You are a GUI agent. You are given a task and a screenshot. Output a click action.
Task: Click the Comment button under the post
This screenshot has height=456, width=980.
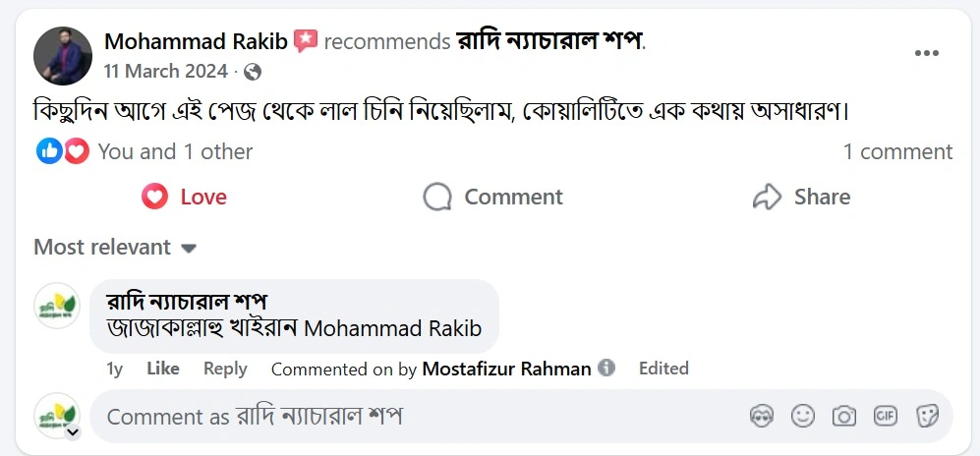pos(492,198)
